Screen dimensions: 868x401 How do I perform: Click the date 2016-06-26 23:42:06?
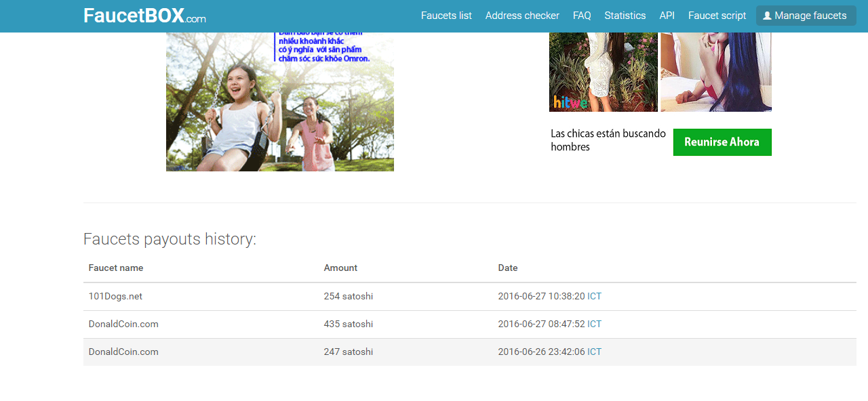pos(541,352)
